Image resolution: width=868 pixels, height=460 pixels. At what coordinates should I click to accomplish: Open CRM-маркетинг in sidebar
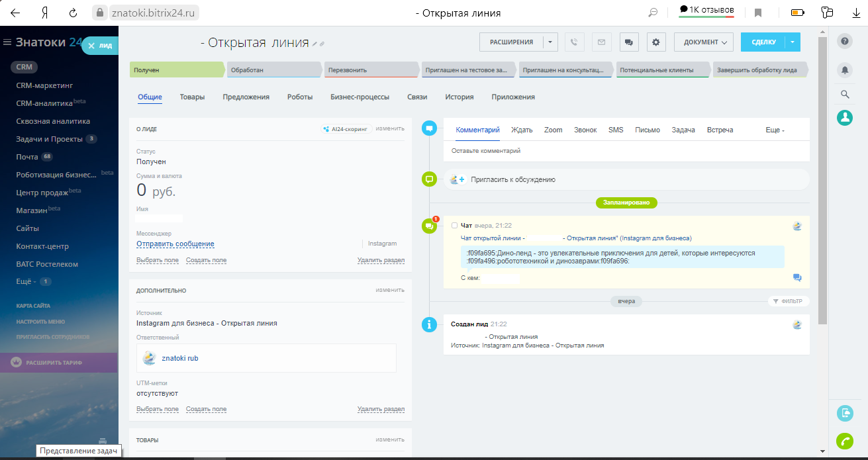click(44, 85)
